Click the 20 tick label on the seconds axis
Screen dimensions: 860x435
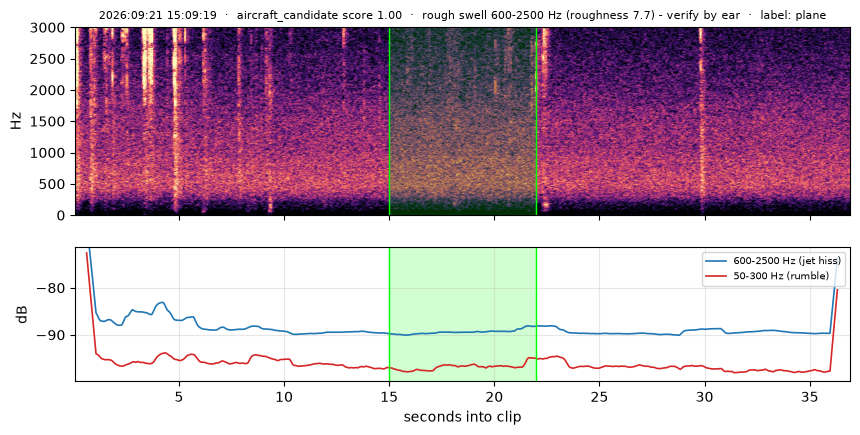click(x=495, y=397)
